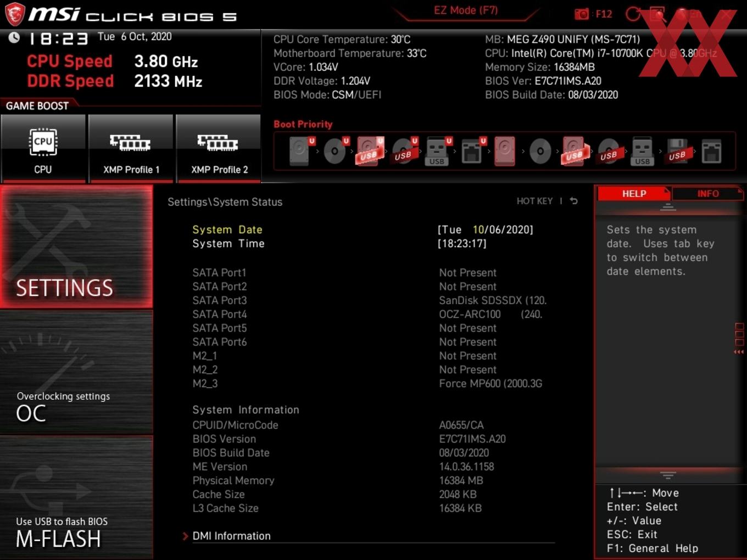This screenshot has width=747, height=560.
Task: Open the HOT KEY list
Action: pyautogui.click(x=534, y=201)
